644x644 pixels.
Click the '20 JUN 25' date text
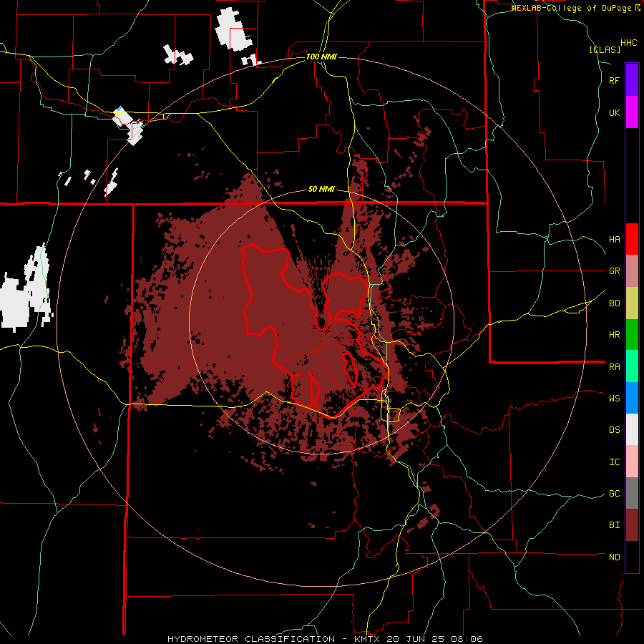415,639
